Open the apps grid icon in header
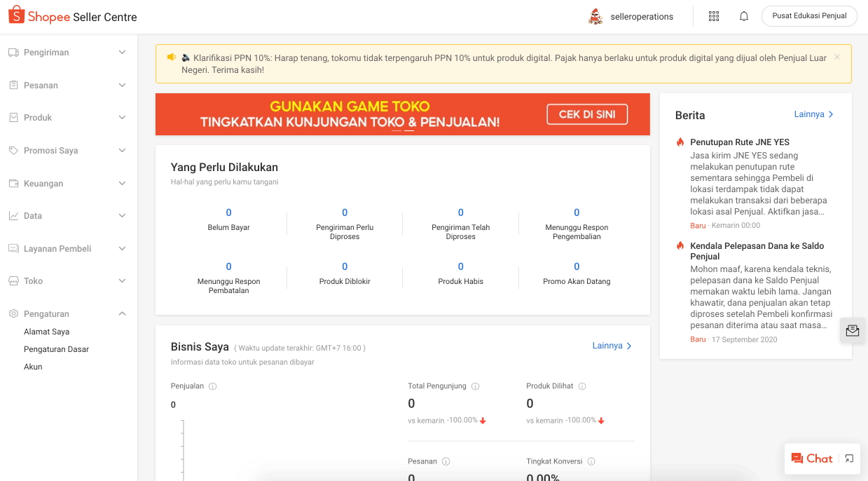This screenshot has width=868, height=481. [714, 16]
